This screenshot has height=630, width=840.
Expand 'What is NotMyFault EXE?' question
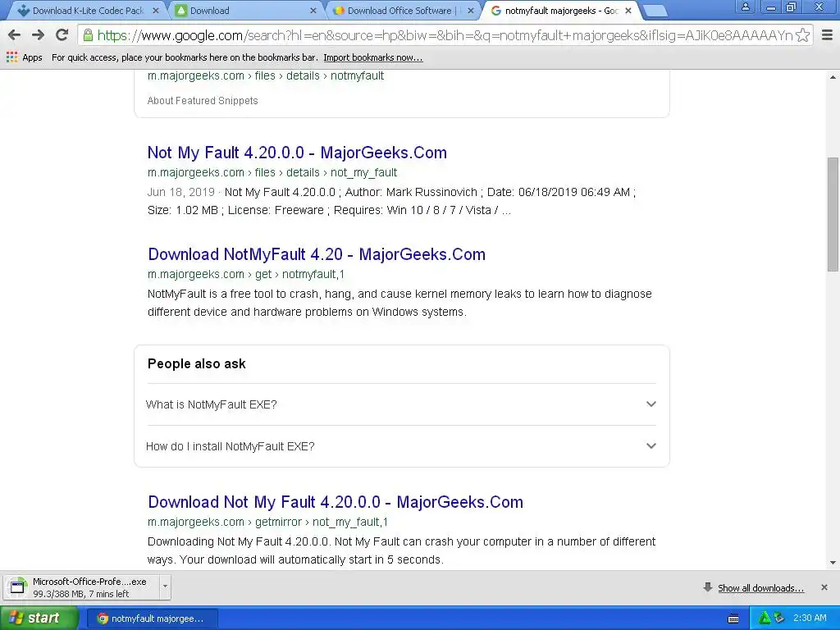[401, 404]
